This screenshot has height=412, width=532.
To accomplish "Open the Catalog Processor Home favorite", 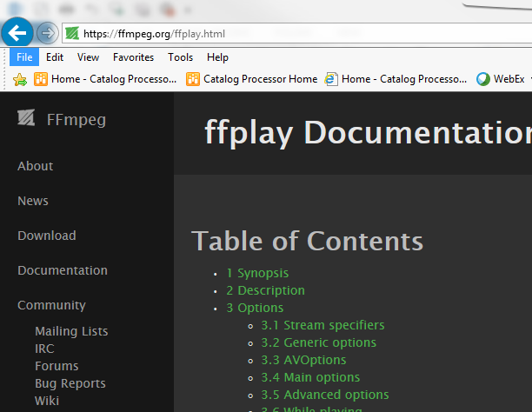I will pos(252,79).
